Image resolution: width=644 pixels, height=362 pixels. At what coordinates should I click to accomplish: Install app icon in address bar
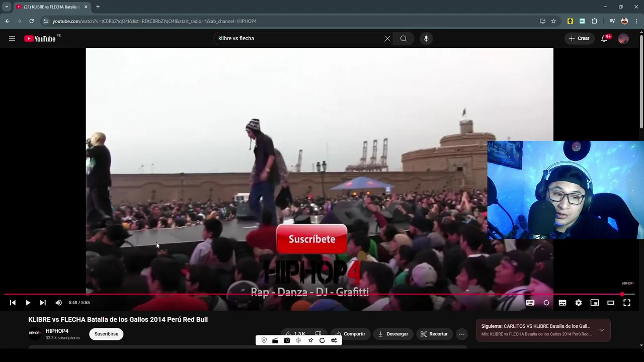point(542,21)
